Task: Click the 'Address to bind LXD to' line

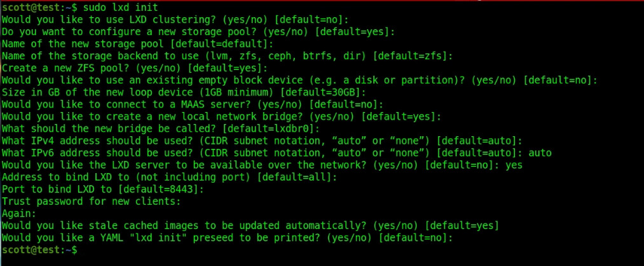Action: click(169, 177)
